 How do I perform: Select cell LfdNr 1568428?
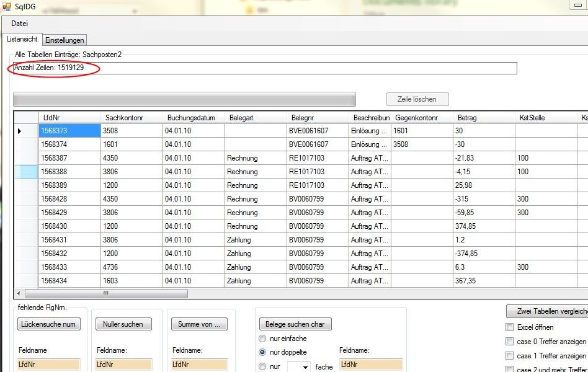point(69,199)
